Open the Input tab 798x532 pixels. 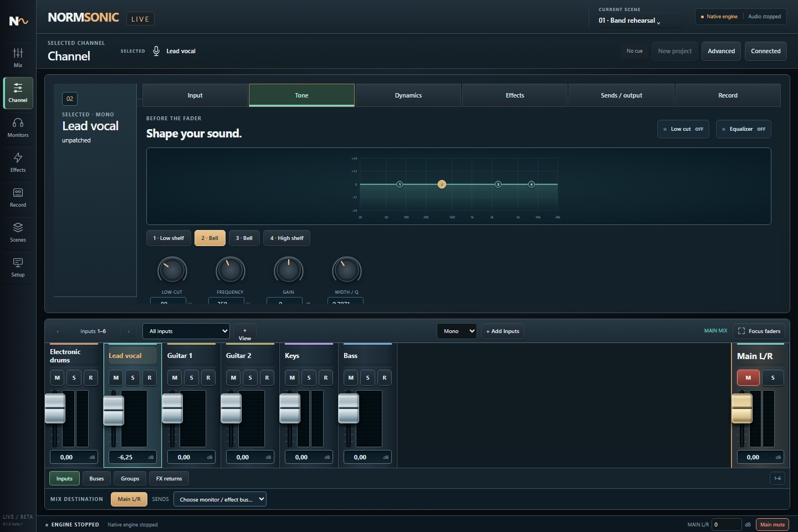tap(195, 95)
